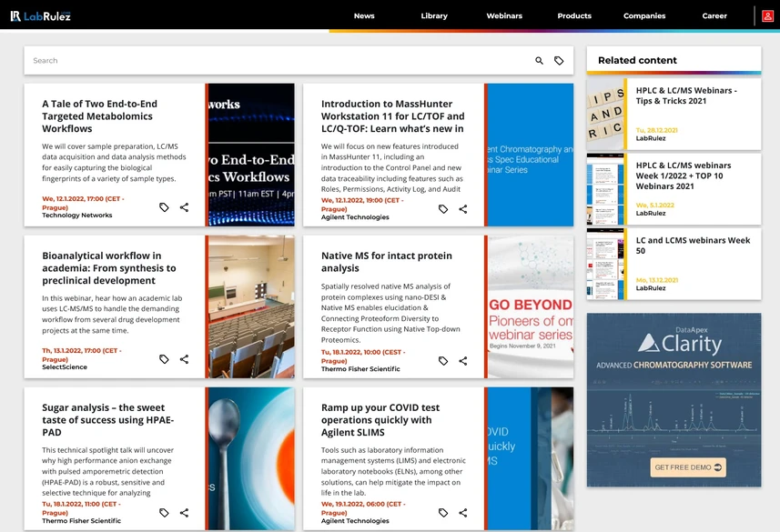Click Agilent Technologies label on MassHunter card
780x532 pixels.
tap(355, 217)
